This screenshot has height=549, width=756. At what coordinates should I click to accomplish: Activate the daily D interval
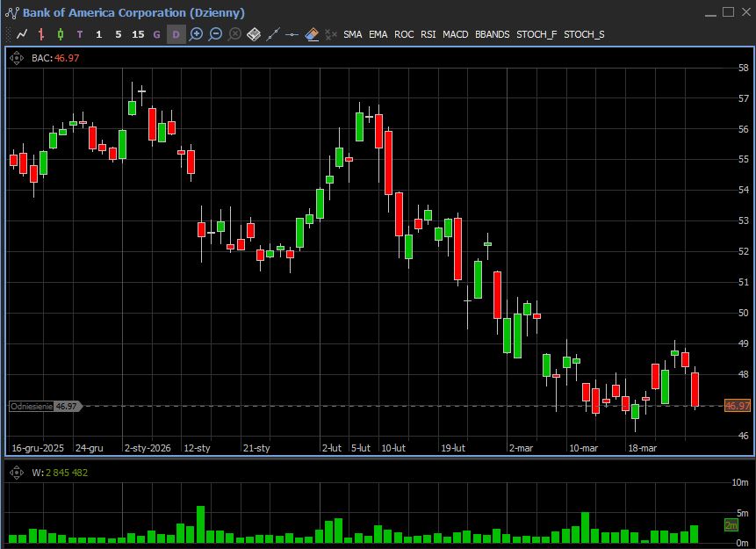pos(176,34)
